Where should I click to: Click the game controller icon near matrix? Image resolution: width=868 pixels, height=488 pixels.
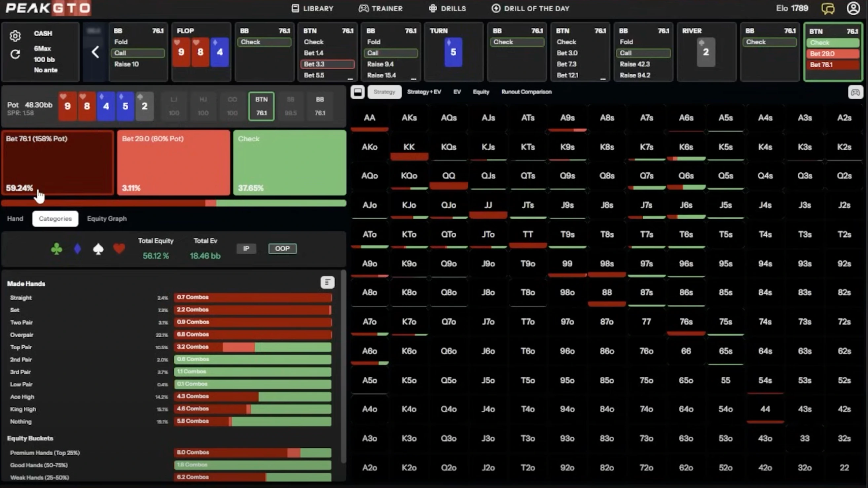tap(855, 92)
